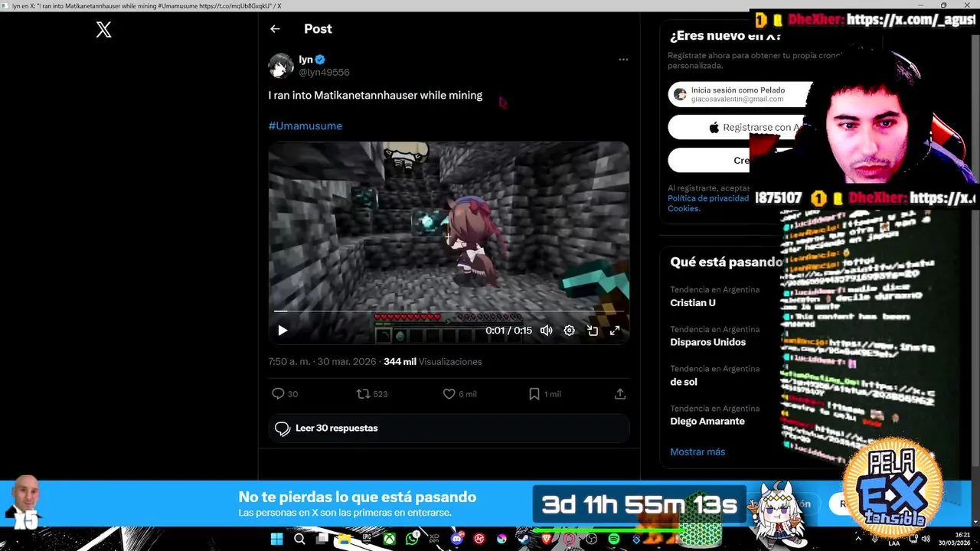Open the system volume tray icon

tap(926, 539)
